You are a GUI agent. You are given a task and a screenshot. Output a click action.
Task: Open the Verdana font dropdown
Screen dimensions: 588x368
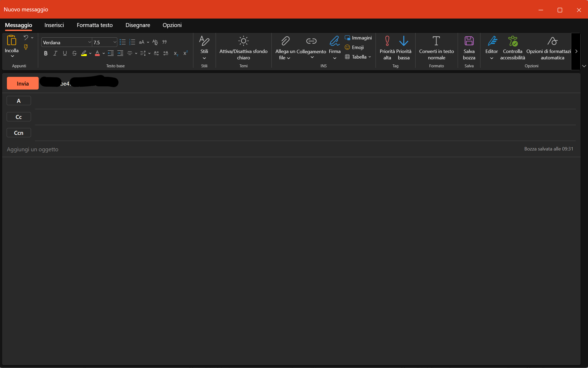90,42
